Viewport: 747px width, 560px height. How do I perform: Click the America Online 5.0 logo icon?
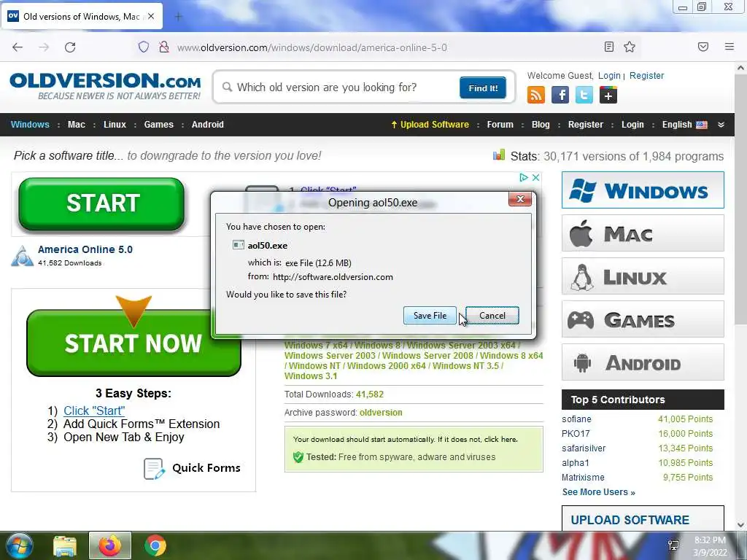tap(23, 256)
